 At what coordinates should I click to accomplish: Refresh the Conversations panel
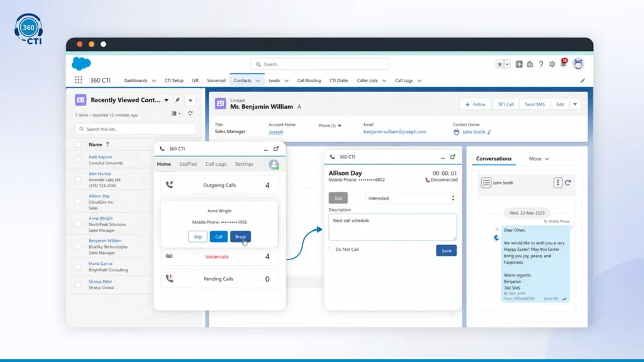pyautogui.click(x=568, y=183)
